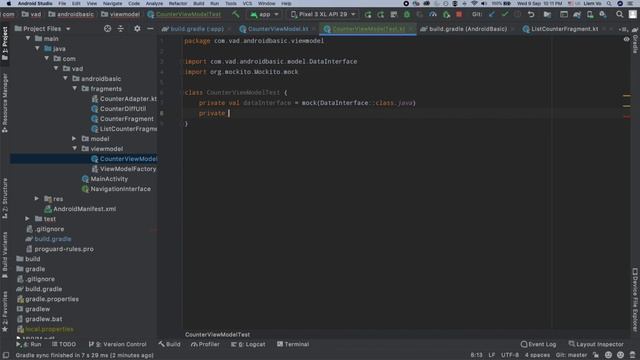Viewport: 640px width, 360px height.
Task: Open the Version Control tool window
Action: [118, 344]
